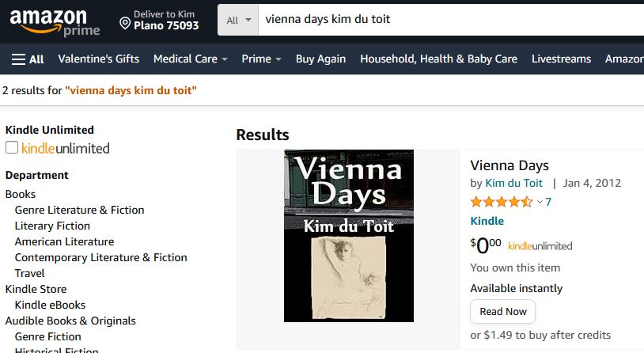Open Household, Health & Baby Care

(x=438, y=59)
